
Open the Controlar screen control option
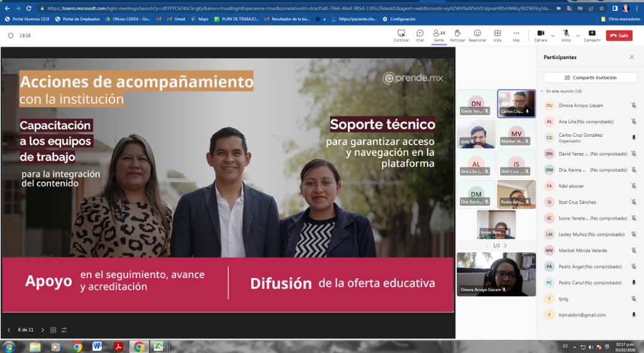[x=401, y=35]
